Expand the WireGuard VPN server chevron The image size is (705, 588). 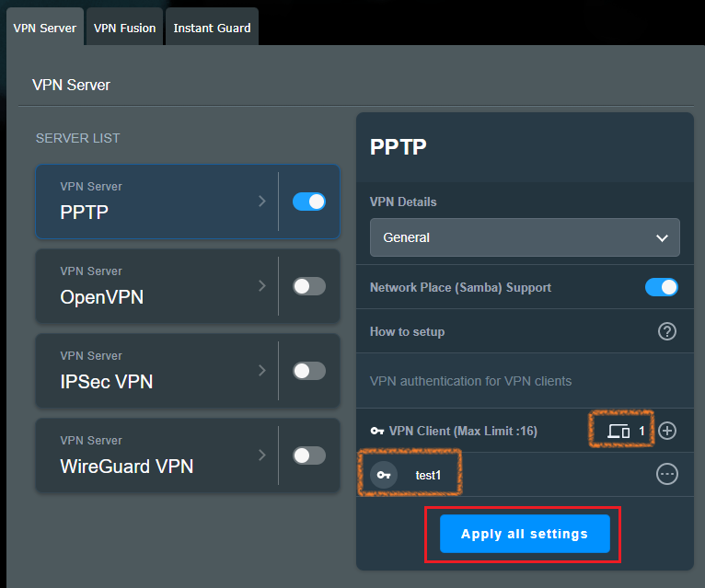click(262, 455)
